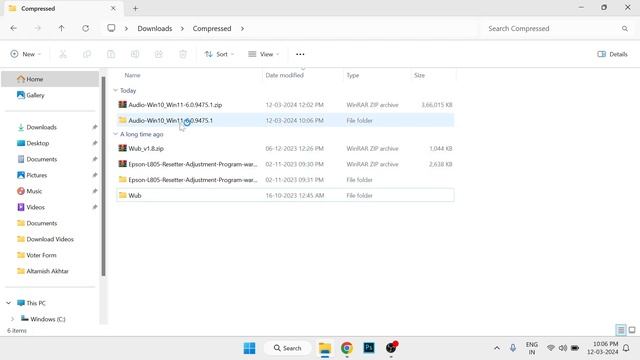Select the Wub_v1.8.zip file
Screen dimensions: 640x360
[285, 148]
